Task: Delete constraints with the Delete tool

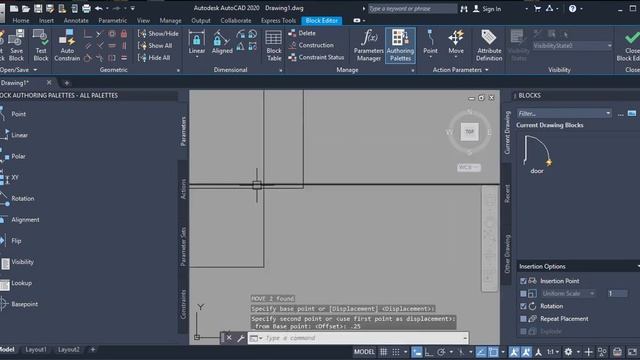Action: tap(302, 33)
